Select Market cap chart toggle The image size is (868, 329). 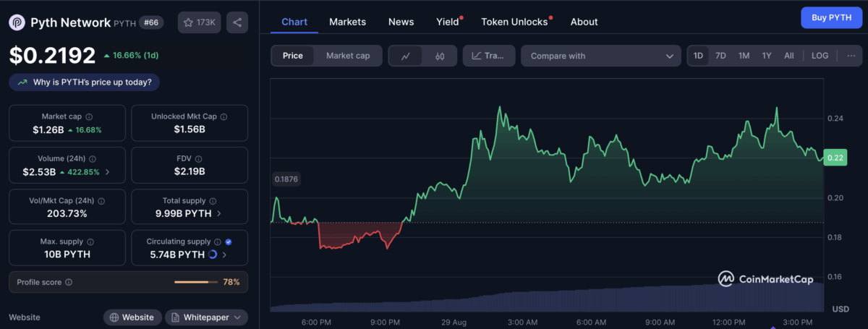(x=348, y=56)
